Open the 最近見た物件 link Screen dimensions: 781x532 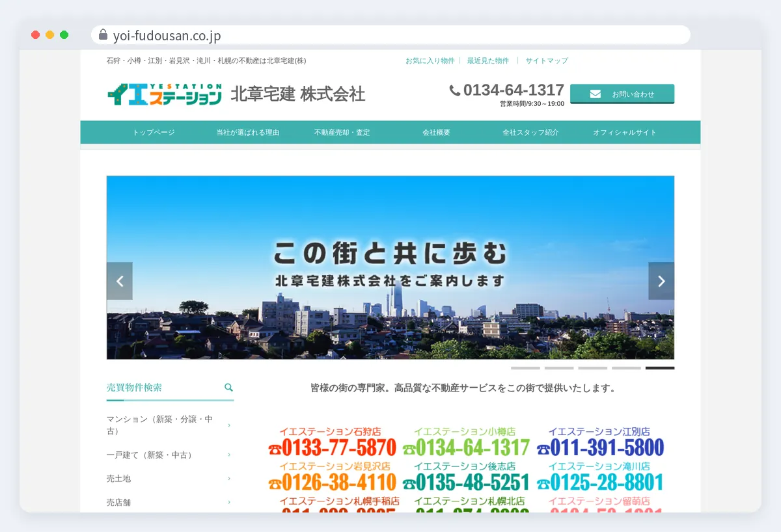pyautogui.click(x=488, y=60)
